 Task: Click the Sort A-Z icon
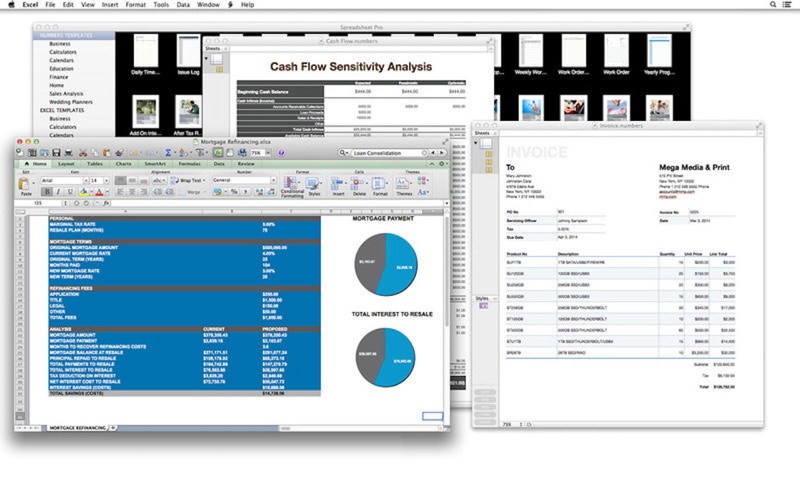pos(183,153)
